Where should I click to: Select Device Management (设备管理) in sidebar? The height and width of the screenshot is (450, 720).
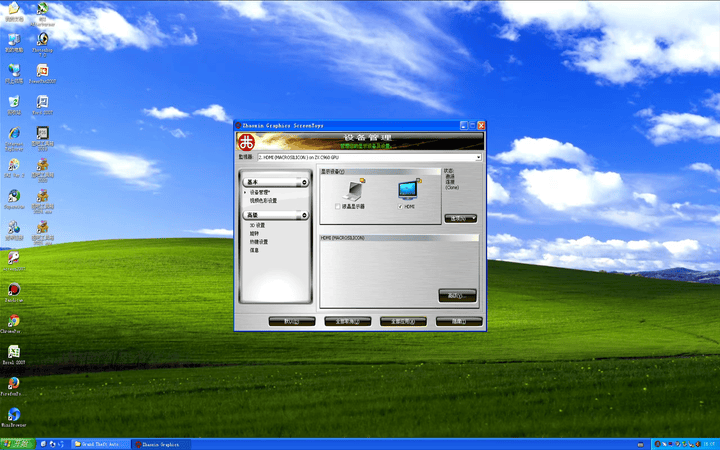click(259, 192)
